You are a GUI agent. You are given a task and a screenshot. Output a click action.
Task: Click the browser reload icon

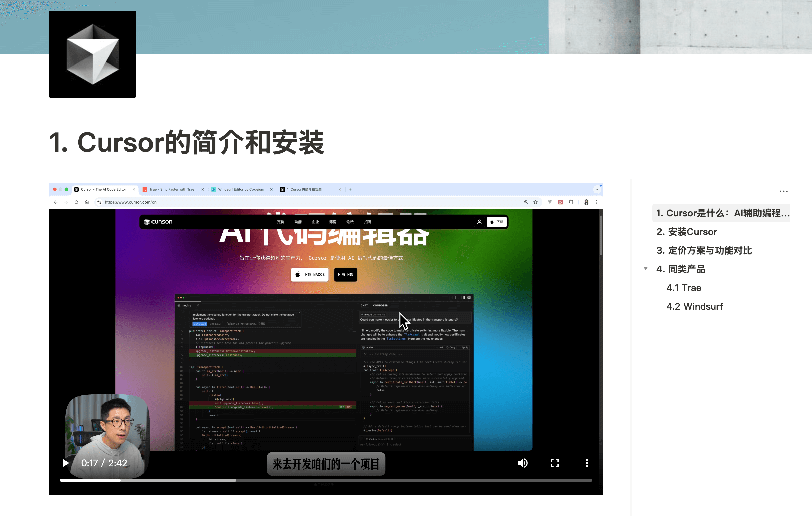tap(76, 202)
